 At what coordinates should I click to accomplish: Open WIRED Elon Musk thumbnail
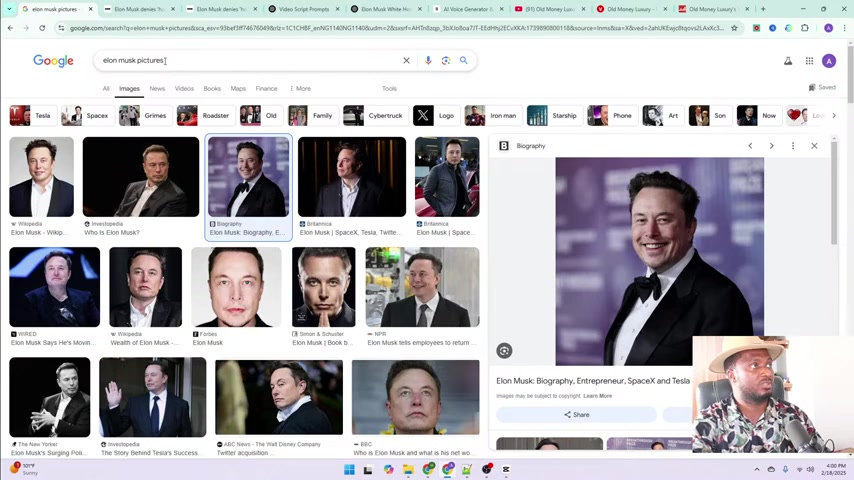click(54, 287)
